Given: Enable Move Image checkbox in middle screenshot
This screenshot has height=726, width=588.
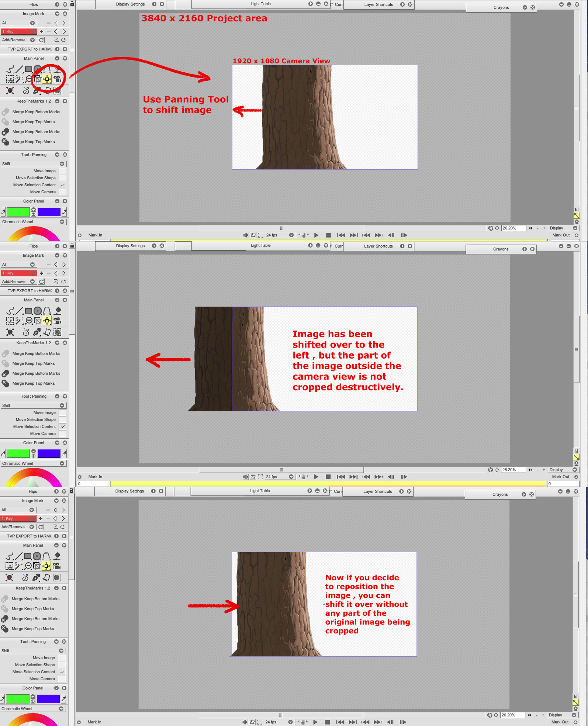Looking at the screenshot, I should [63, 412].
